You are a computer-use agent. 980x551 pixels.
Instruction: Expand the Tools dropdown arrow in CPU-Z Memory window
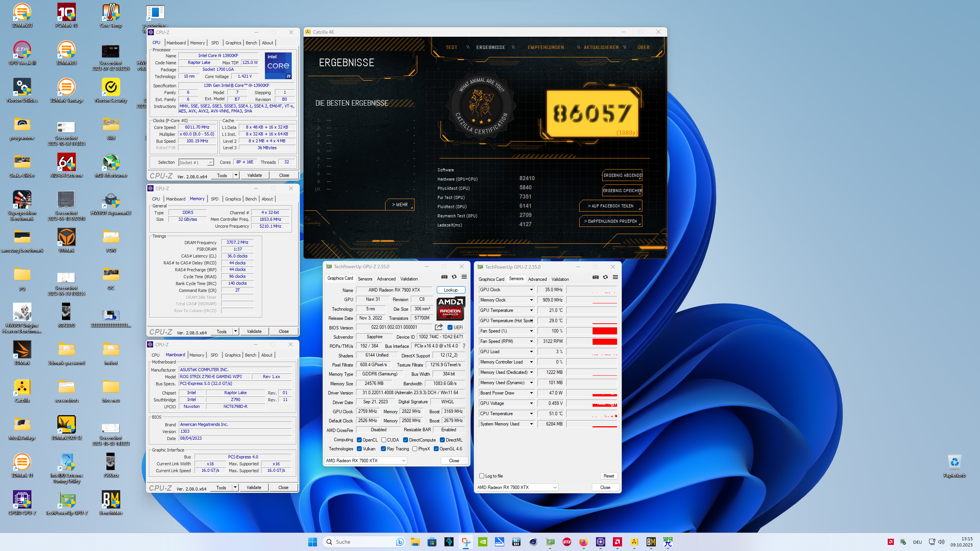(x=235, y=331)
